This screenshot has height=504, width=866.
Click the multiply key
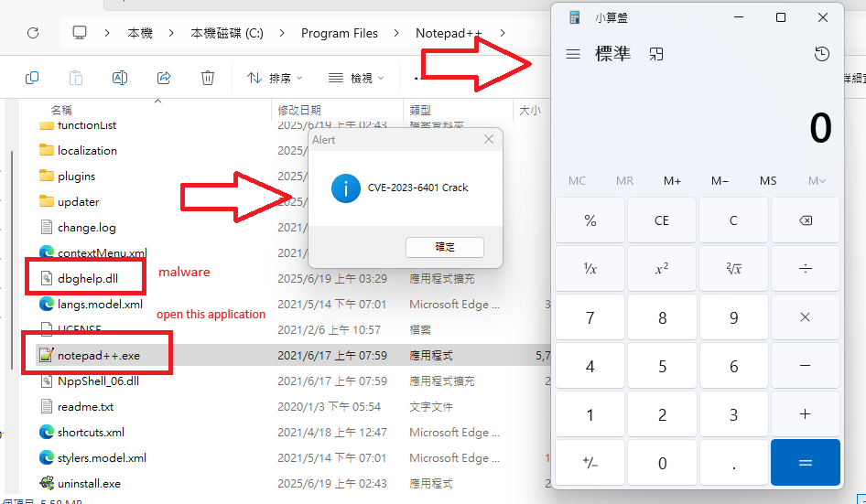click(x=806, y=317)
